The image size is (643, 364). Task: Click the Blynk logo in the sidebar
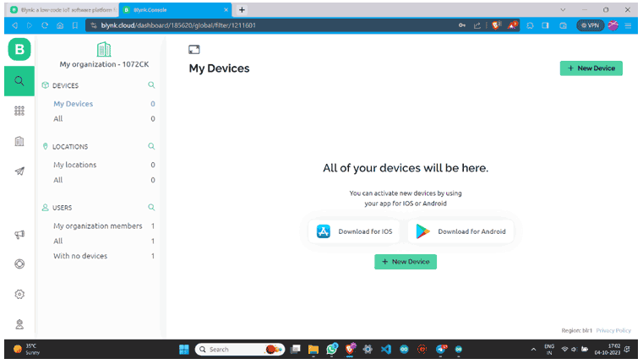point(19,50)
